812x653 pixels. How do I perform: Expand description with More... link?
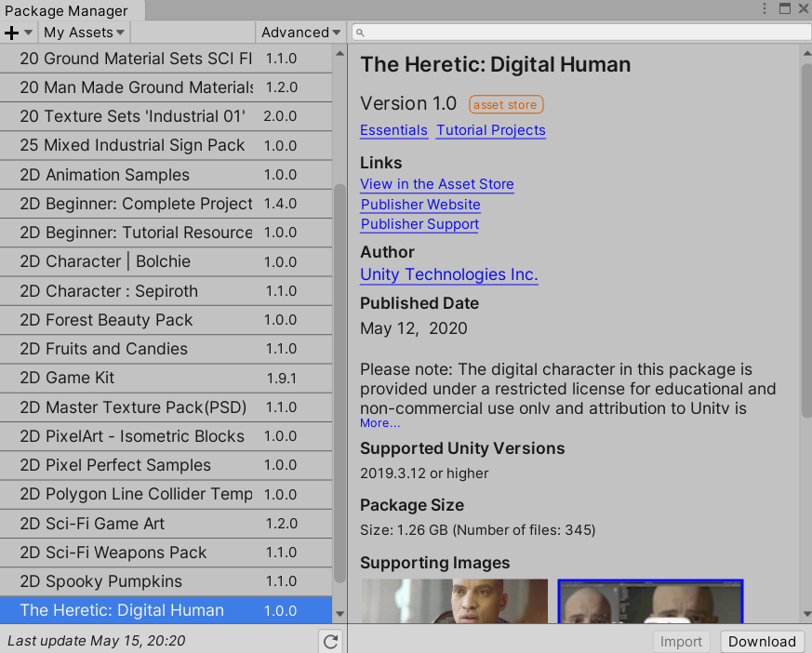[x=379, y=423]
